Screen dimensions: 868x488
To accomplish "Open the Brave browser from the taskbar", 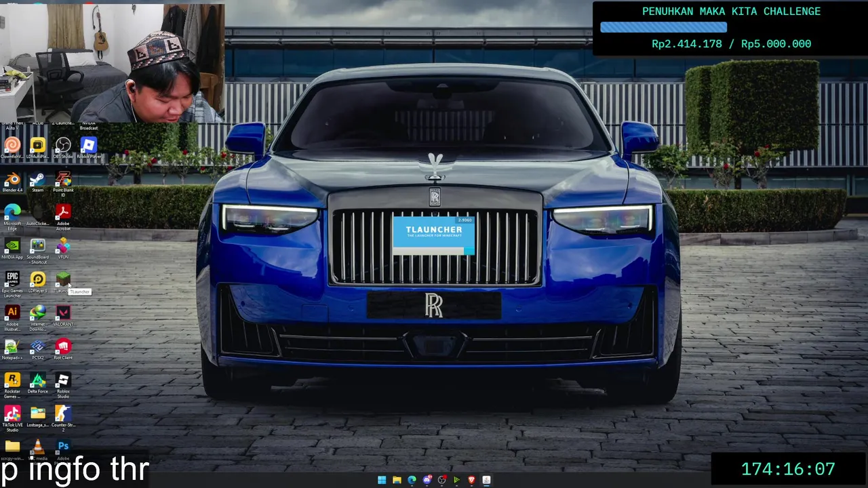I will tap(471, 480).
